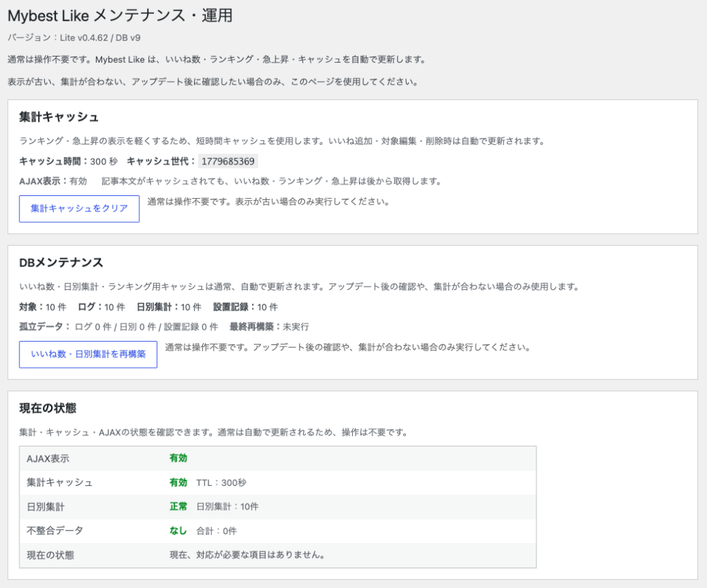
Task: Click the 現在の状態 row label in status table
Action: 50,555
